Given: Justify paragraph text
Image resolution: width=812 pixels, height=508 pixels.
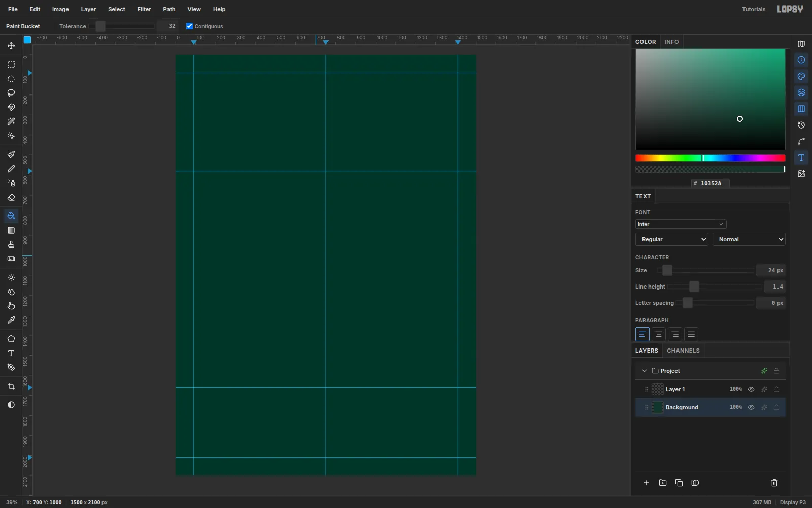Looking at the screenshot, I should point(691,334).
